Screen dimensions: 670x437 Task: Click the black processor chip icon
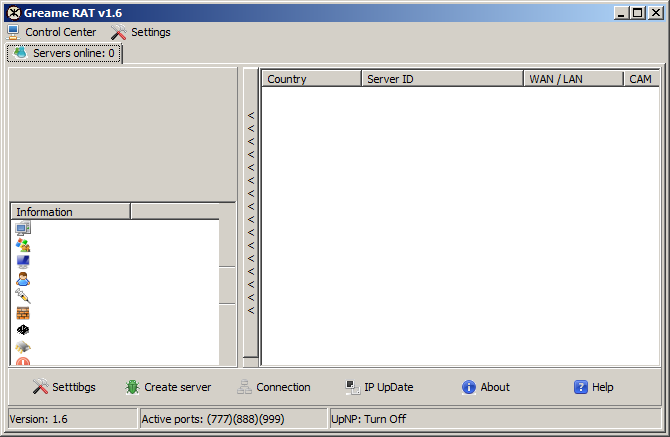23,329
